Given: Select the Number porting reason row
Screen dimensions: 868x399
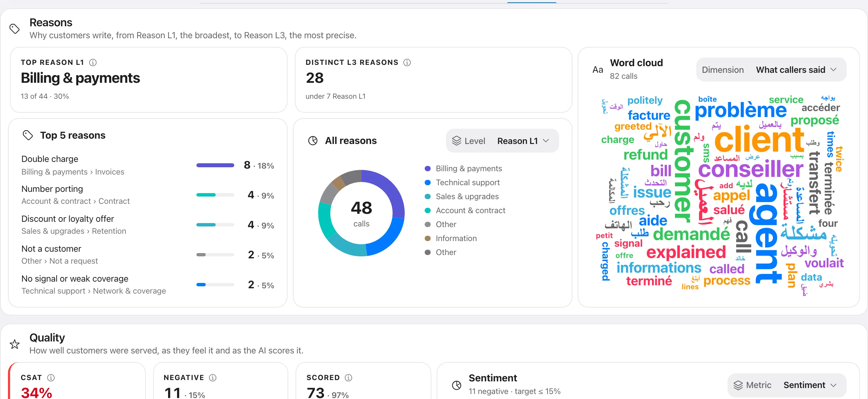Looking at the screenshot, I should click(x=147, y=195).
